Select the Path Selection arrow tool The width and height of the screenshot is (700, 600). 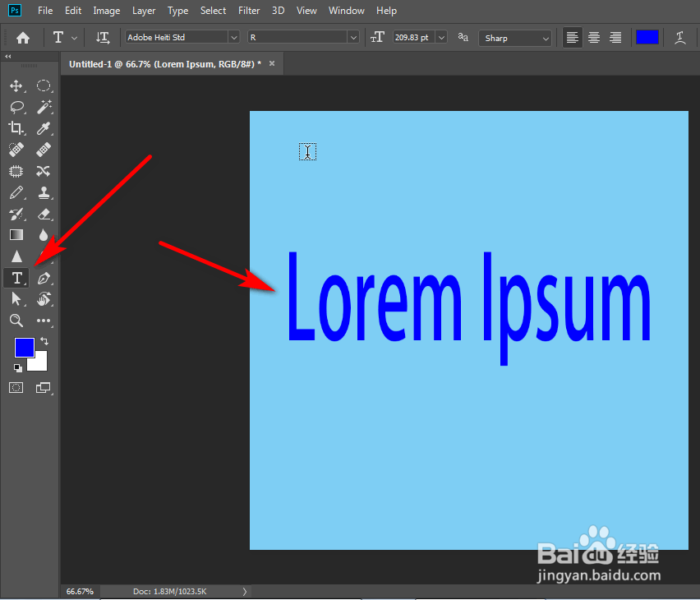(x=16, y=299)
